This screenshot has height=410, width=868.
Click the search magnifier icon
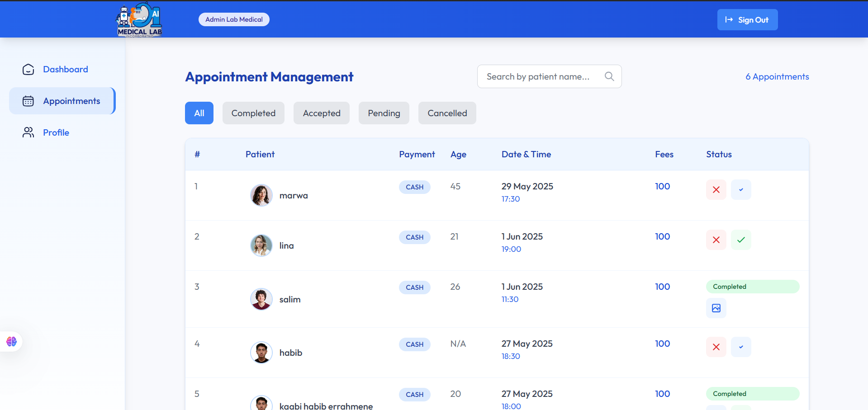(609, 76)
